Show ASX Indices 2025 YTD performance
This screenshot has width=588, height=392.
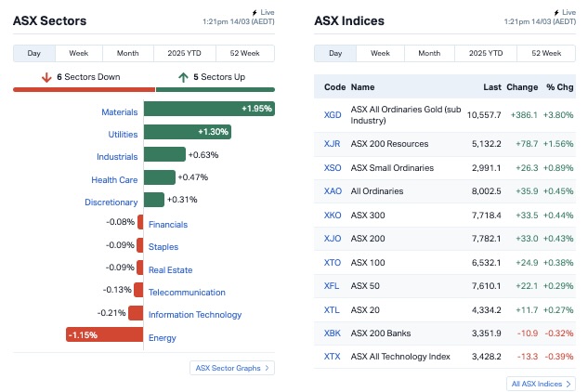486,53
